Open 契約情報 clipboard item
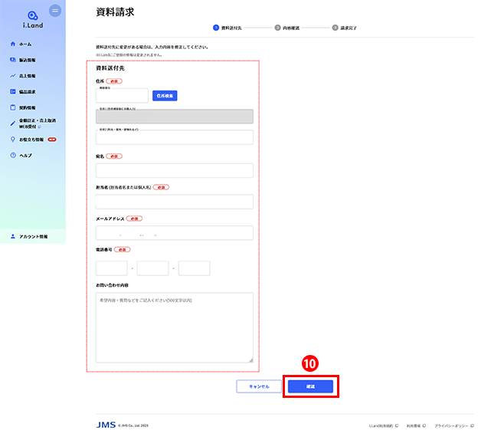The image size is (504, 437). pyautogui.click(x=27, y=107)
